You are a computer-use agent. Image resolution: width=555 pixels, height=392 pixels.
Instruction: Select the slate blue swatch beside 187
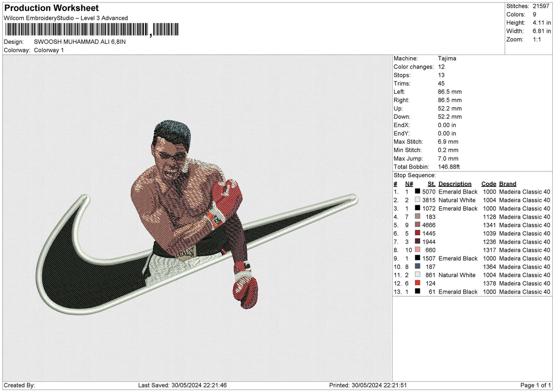(418, 267)
